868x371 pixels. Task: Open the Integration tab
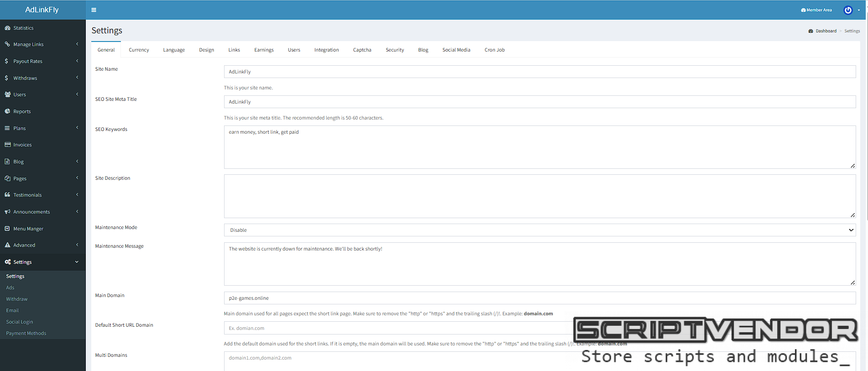pos(326,50)
